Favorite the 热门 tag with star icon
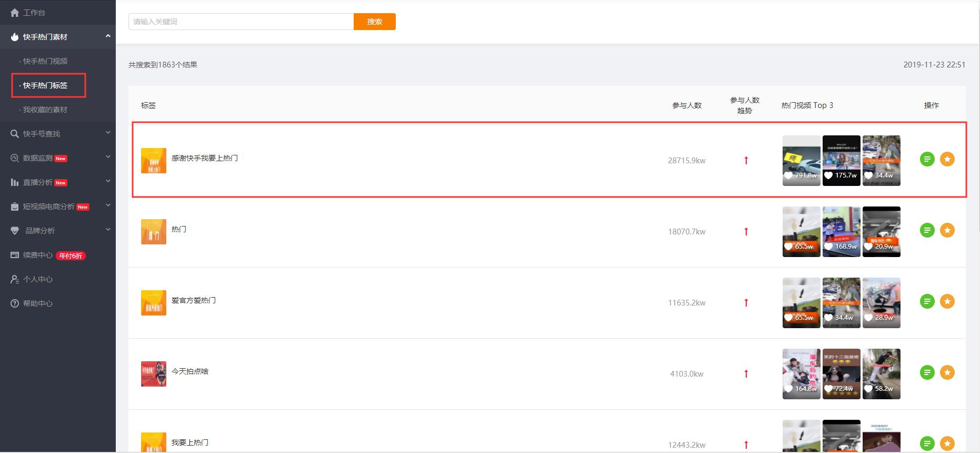 coord(947,230)
